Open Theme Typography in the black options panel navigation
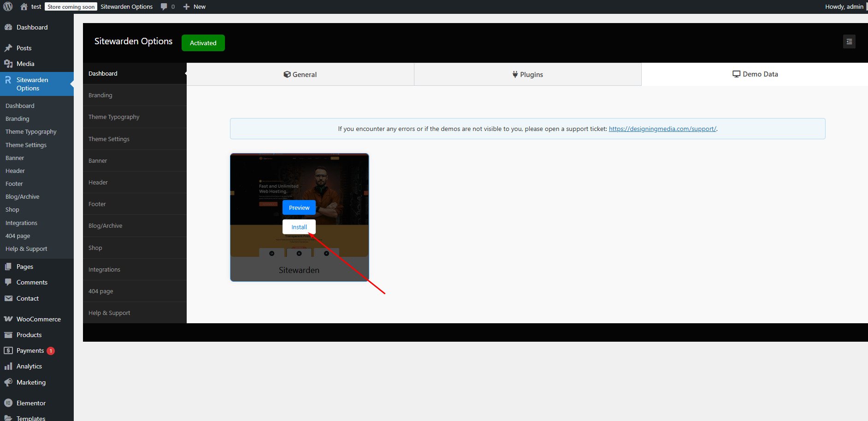868x421 pixels. [135, 117]
